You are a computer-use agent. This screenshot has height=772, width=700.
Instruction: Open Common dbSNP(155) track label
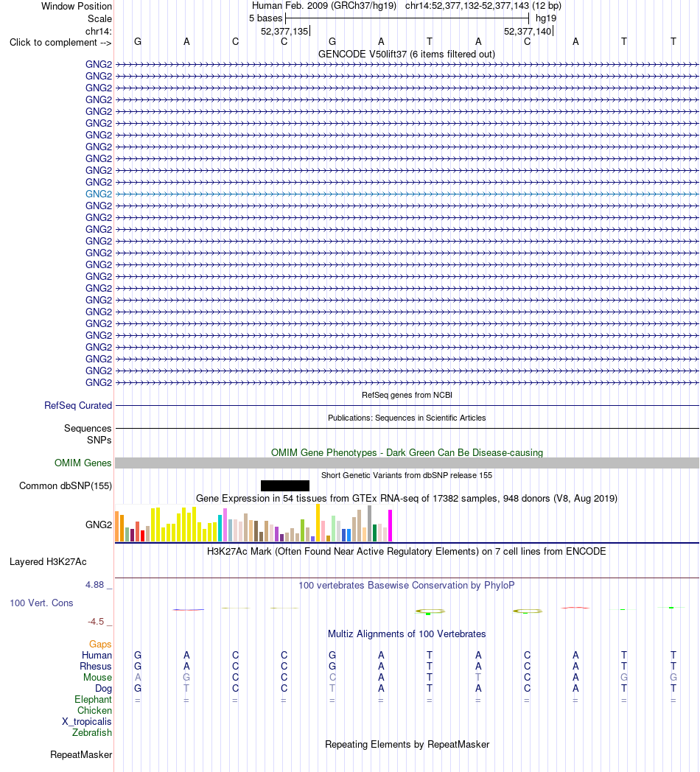(x=66, y=486)
